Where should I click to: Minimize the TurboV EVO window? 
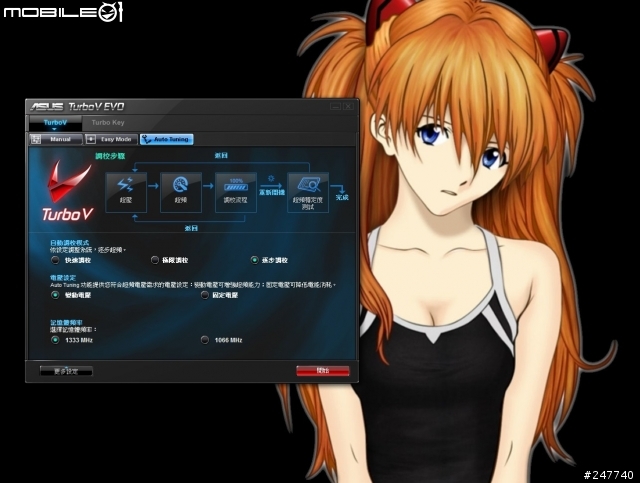[336, 106]
